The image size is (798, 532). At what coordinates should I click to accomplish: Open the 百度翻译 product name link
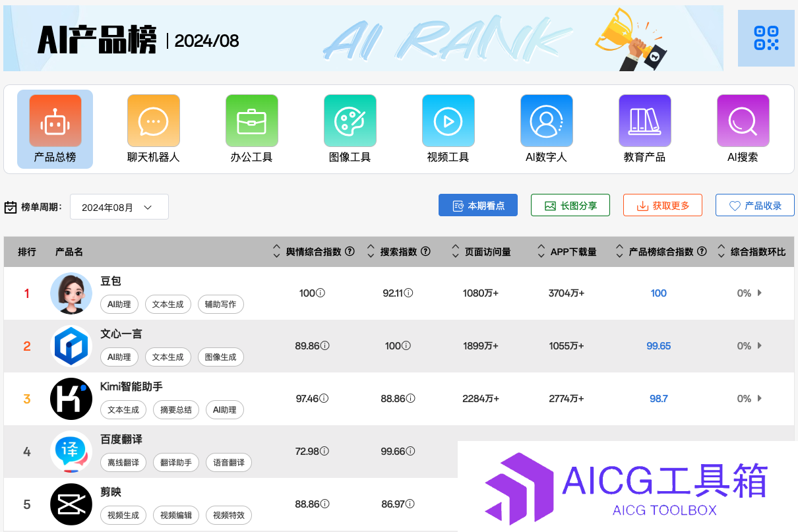point(121,440)
